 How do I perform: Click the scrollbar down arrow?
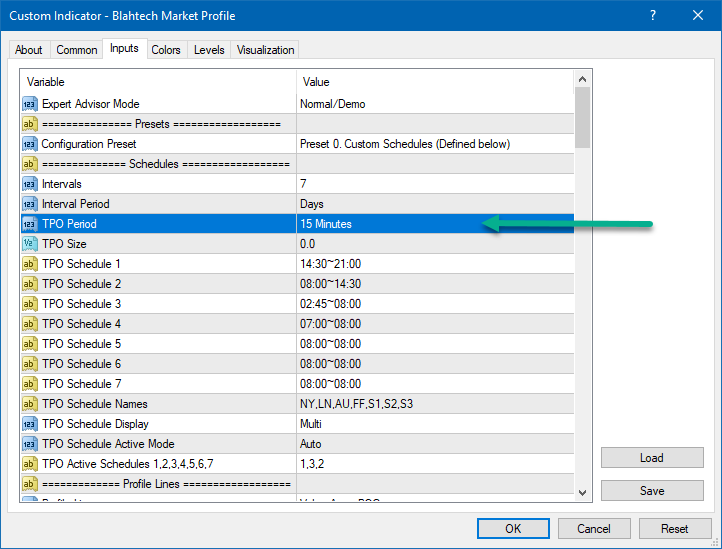click(x=582, y=493)
